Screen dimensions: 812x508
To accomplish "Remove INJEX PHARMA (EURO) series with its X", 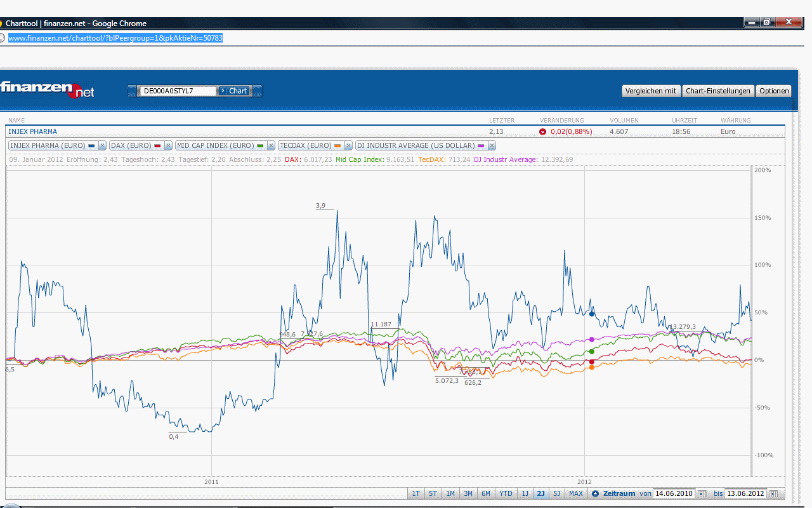I will point(102,145).
